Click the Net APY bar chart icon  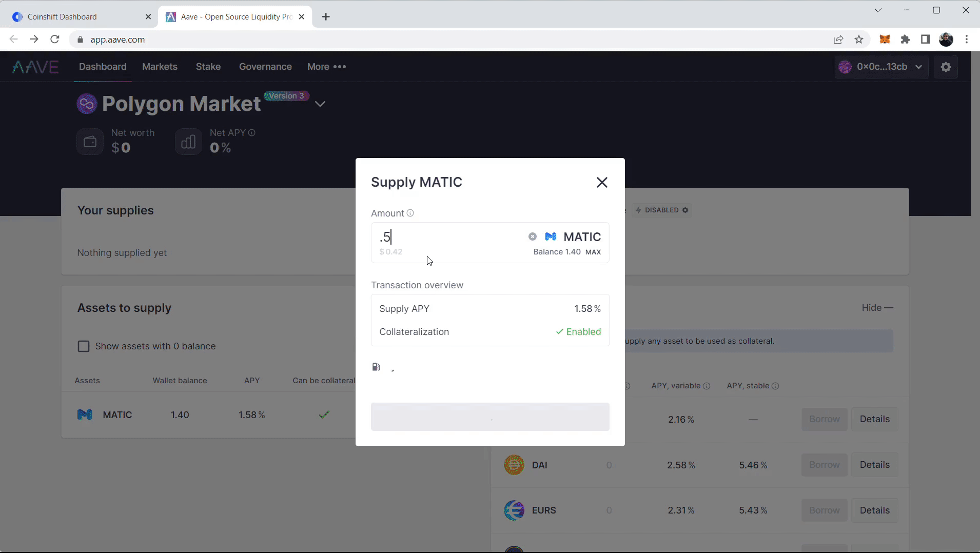(188, 142)
